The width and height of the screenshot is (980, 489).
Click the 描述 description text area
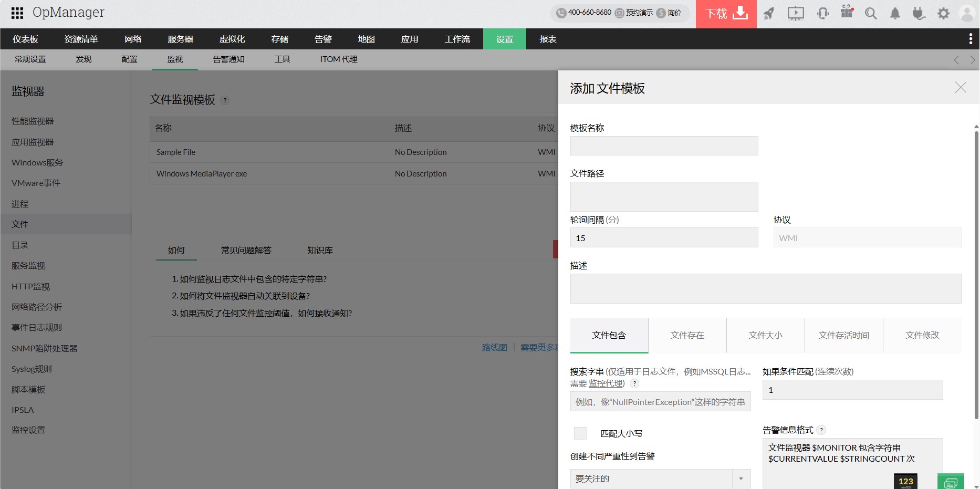[x=766, y=288]
